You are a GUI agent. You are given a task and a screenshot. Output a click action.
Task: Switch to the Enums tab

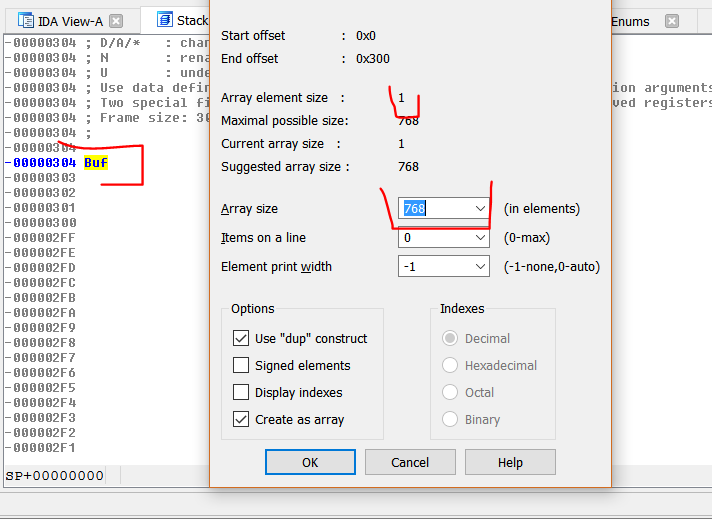pyautogui.click(x=630, y=21)
